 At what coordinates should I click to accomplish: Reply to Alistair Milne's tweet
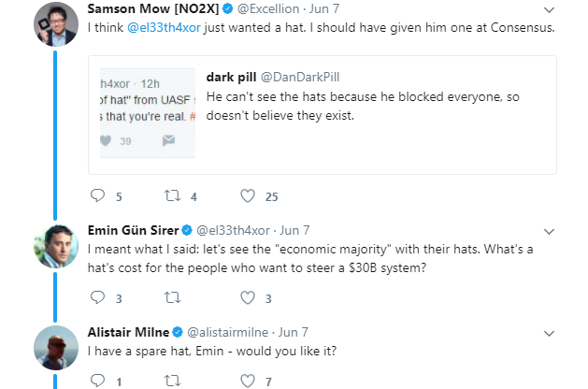pyautogui.click(x=98, y=381)
